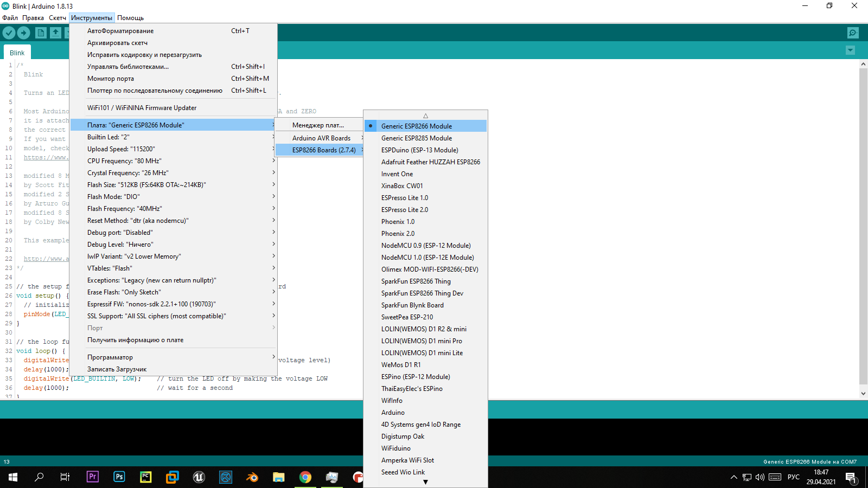Launch Blender from the taskbar

point(252,477)
